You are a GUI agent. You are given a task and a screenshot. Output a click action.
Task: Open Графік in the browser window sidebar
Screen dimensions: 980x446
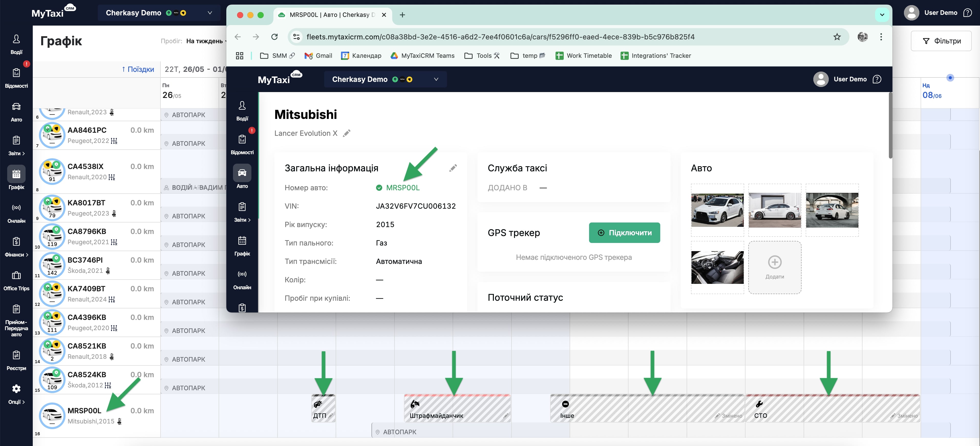(242, 246)
